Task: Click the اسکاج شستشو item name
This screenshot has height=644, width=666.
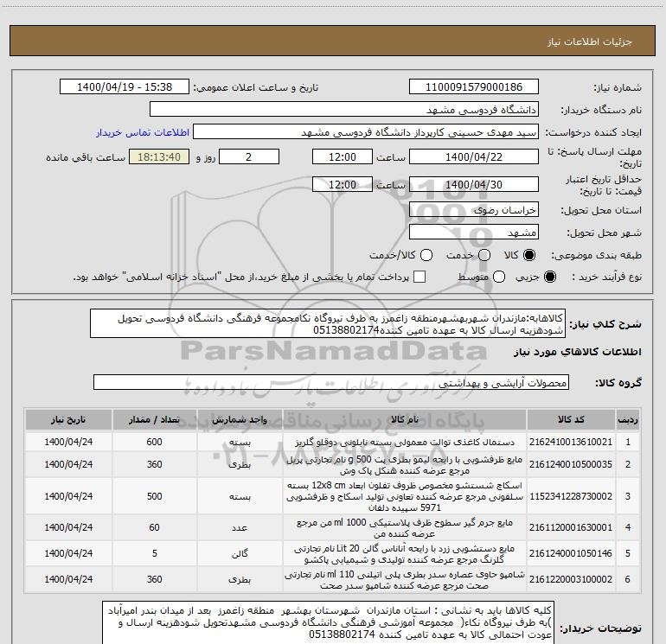Action: click(x=405, y=496)
